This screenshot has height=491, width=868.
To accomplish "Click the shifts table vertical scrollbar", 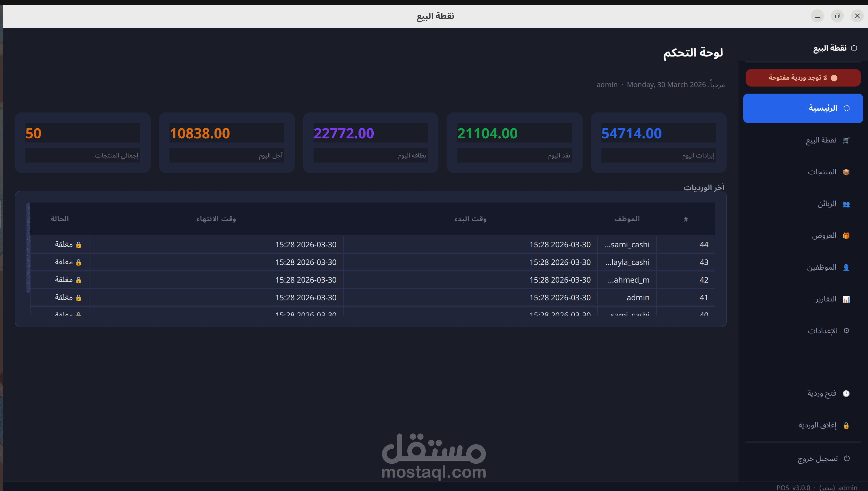I will point(28,248).
